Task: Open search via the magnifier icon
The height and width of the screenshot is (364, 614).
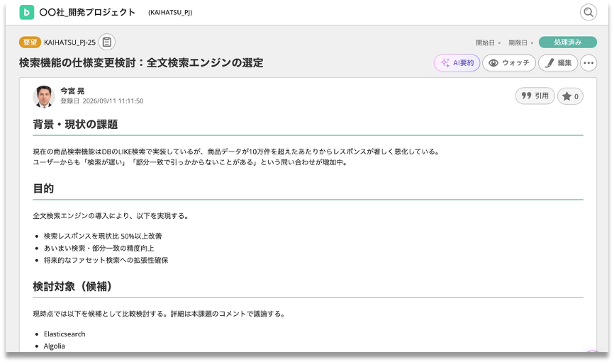Action: (588, 12)
